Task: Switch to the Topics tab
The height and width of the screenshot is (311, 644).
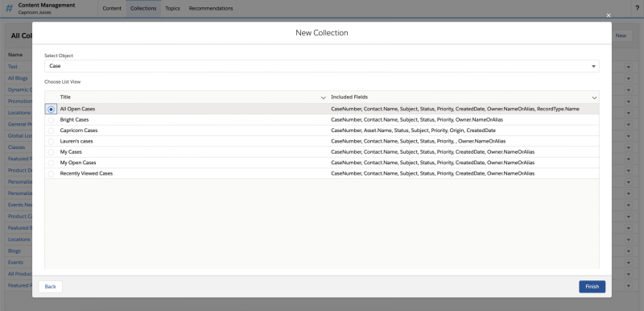Action: point(172,8)
